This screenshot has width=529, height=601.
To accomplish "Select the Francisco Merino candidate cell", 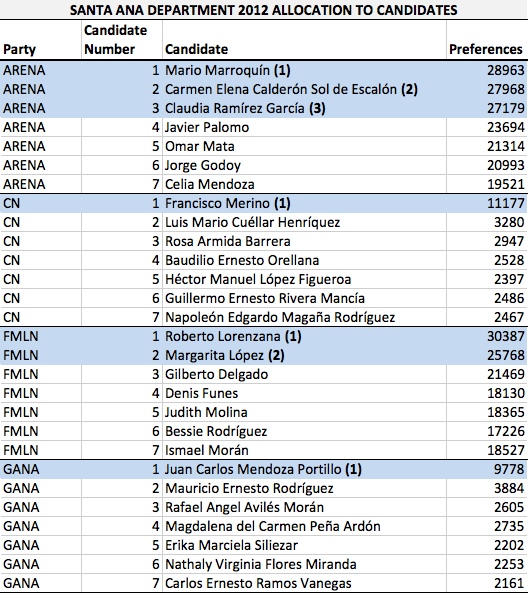I will point(304,204).
